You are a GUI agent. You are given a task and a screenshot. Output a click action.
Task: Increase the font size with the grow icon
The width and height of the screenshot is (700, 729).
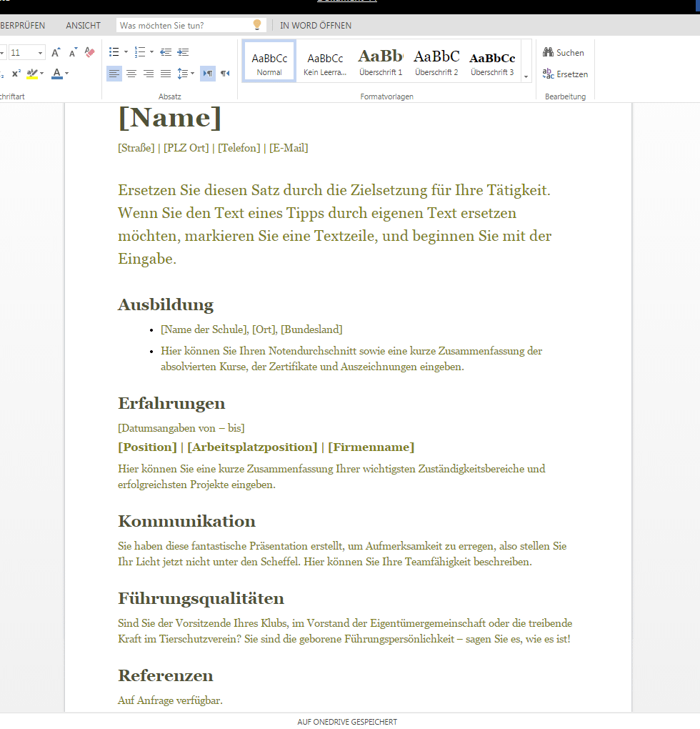[56, 53]
